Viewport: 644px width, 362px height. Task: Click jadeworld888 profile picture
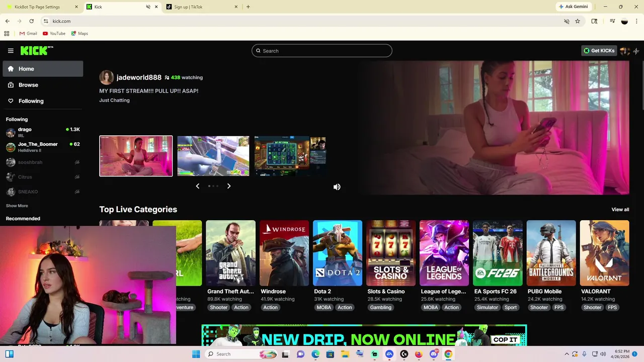(106, 77)
